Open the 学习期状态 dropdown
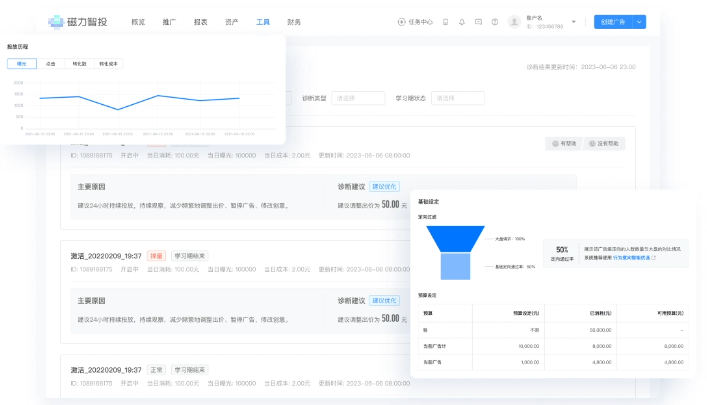 pos(458,98)
